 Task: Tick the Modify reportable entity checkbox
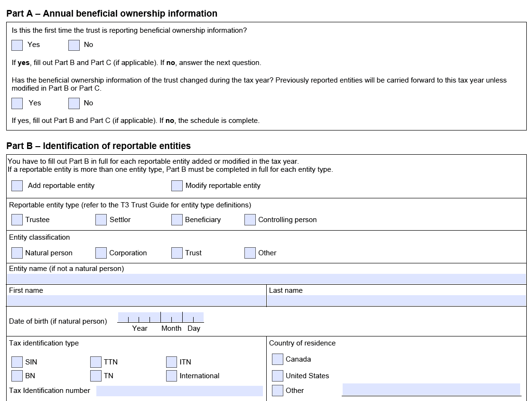(177, 186)
